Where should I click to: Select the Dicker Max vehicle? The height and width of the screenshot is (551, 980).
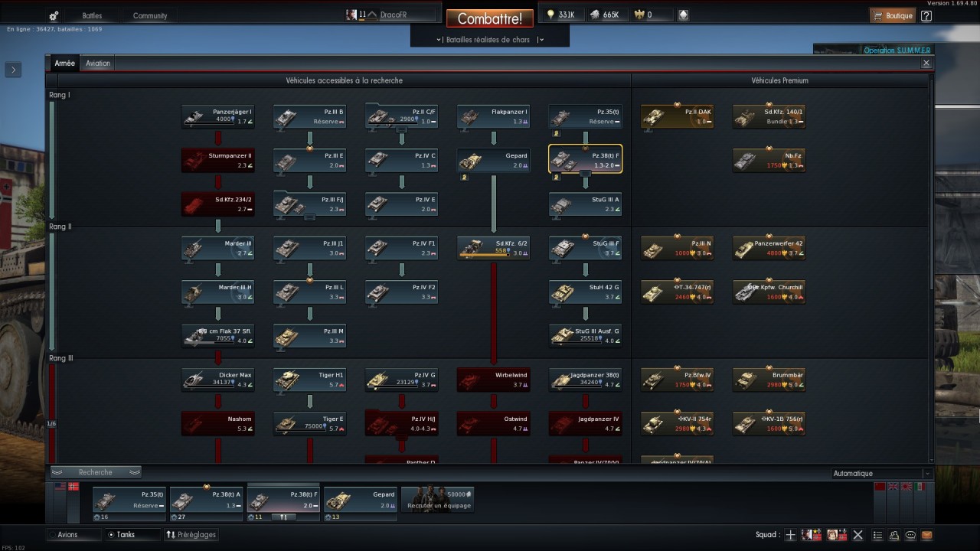click(218, 380)
